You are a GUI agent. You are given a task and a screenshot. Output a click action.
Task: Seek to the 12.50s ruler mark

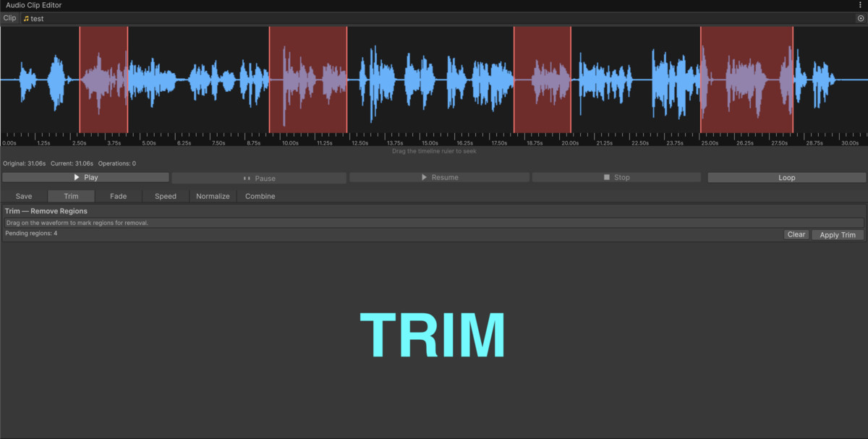(359, 142)
